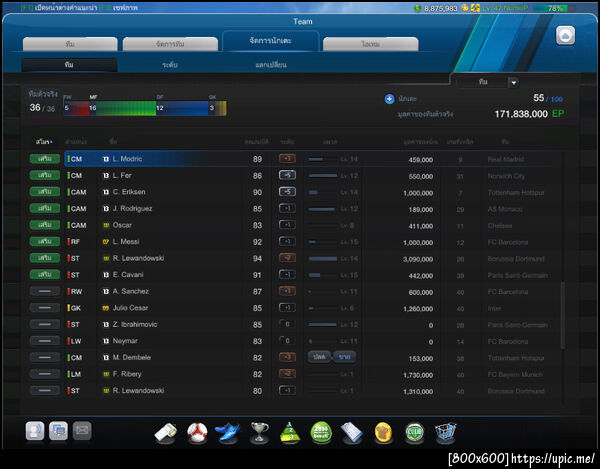Screen dimensions: 600x469
Task: Toggle the dash button for F. Ribery
Action: point(45,374)
